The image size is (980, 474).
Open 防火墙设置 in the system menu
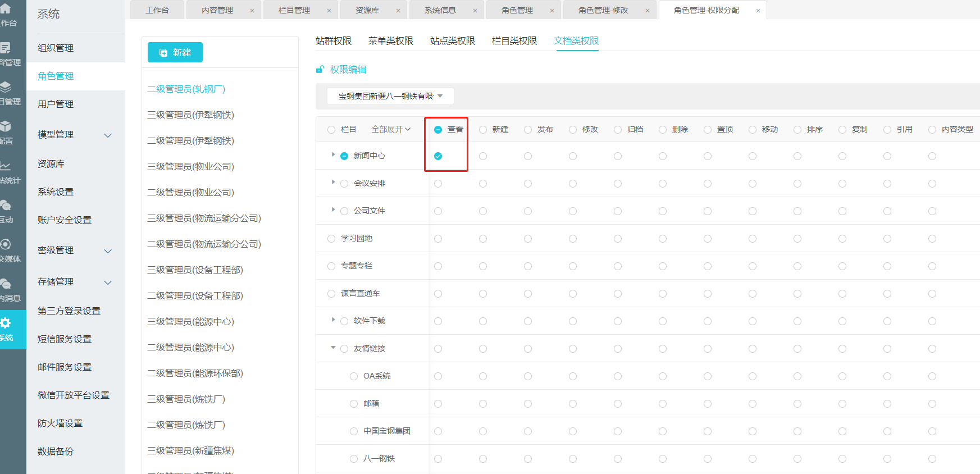pyautogui.click(x=60, y=423)
